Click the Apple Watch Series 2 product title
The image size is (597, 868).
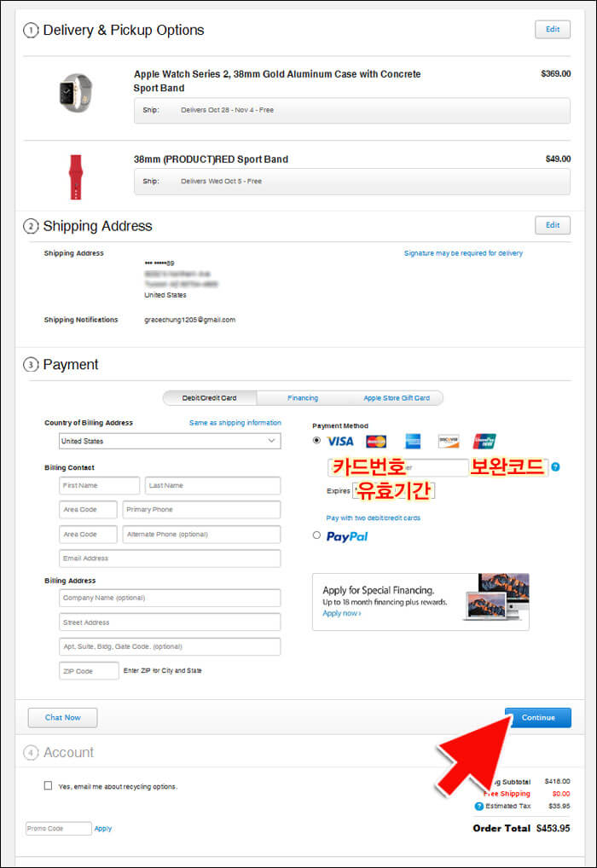tap(277, 81)
